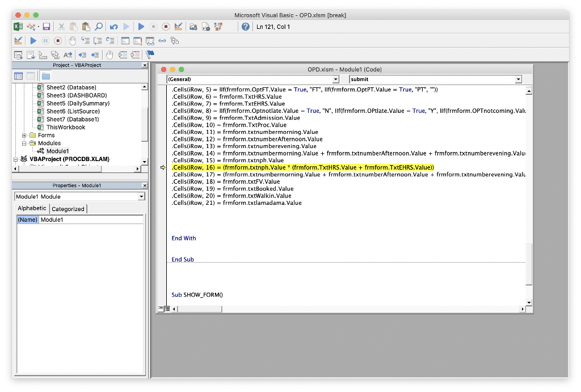Open the Watch Window glasses icon
This screenshot has width=581, height=392.
pyautogui.click(x=150, y=41)
